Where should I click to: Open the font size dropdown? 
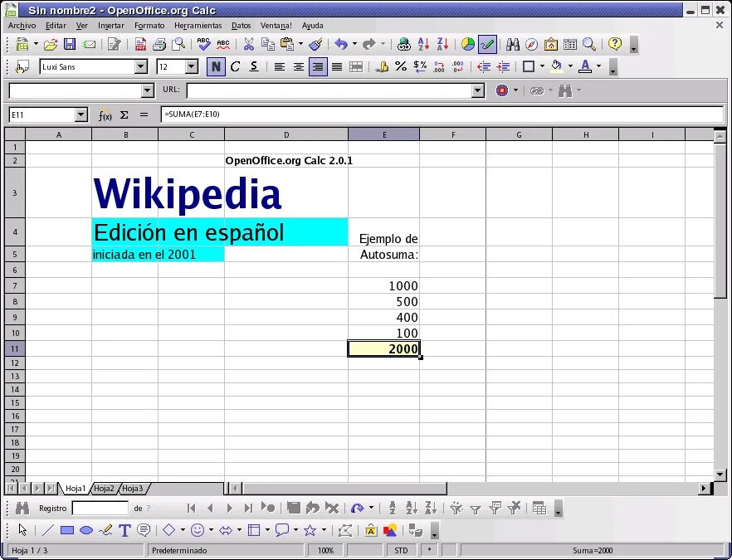click(x=192, y=66)
